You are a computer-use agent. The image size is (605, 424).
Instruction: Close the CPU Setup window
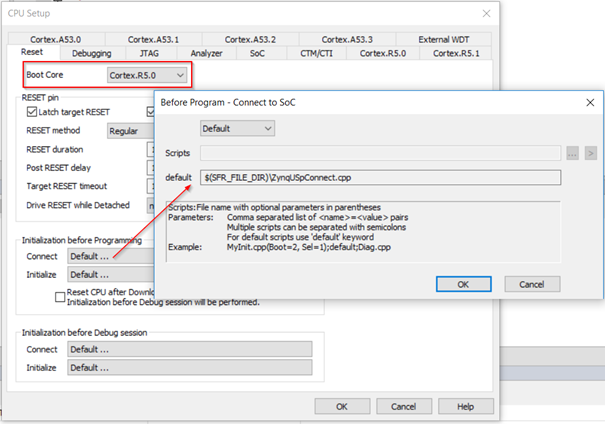(x=486, y=14)
